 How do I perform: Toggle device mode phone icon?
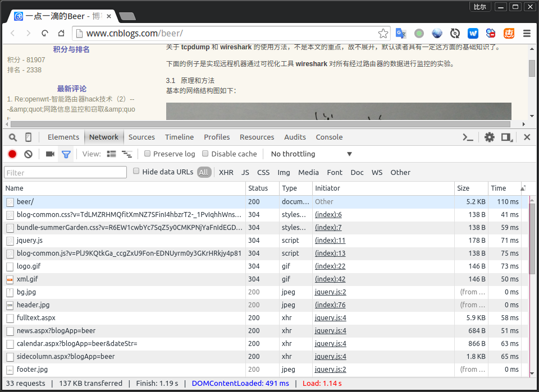tap(29, 137)
